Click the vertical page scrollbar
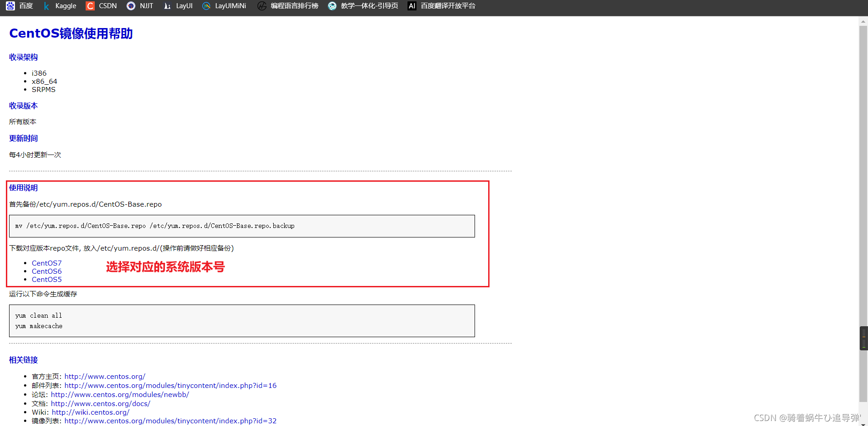 click(x=863, y=213)
